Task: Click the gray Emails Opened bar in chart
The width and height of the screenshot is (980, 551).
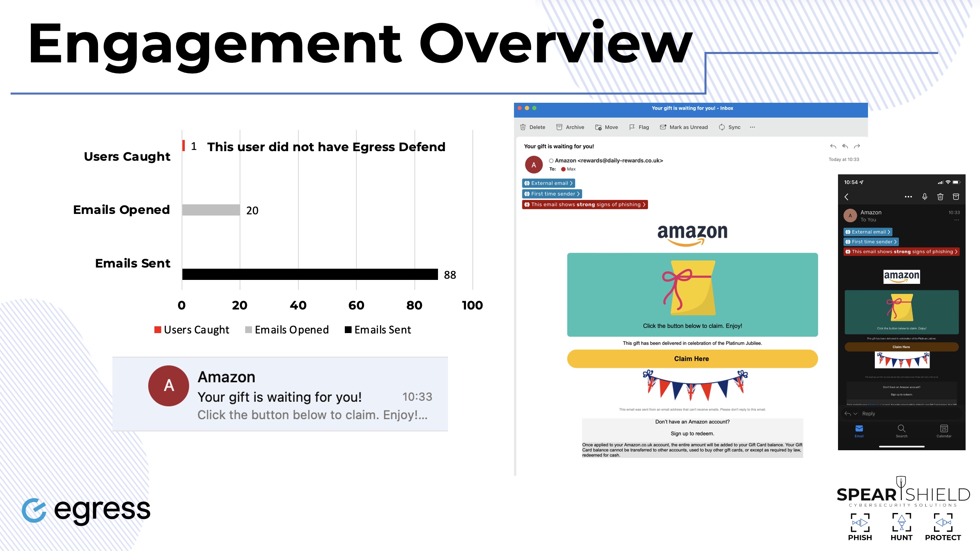Action: coord(211,210)
